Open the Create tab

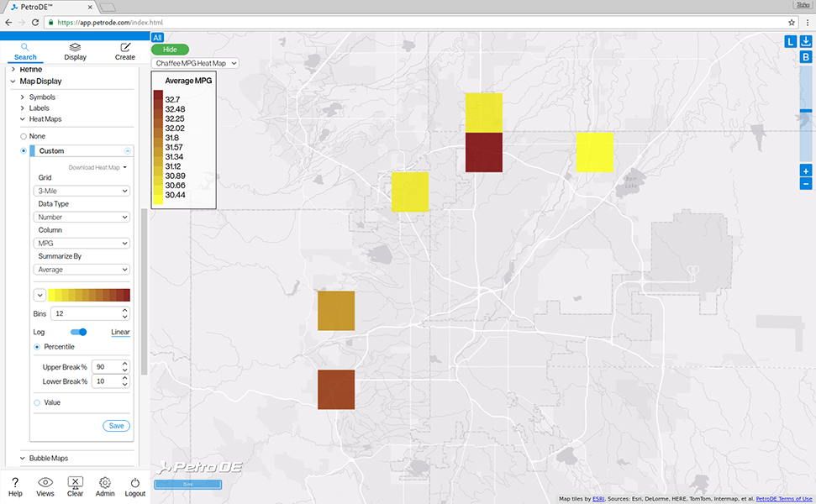tap(125, 52)
